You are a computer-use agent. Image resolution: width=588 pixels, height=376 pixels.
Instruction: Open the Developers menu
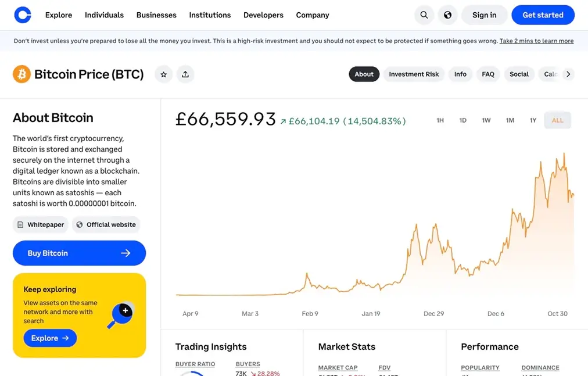click(x=263, y=15)
